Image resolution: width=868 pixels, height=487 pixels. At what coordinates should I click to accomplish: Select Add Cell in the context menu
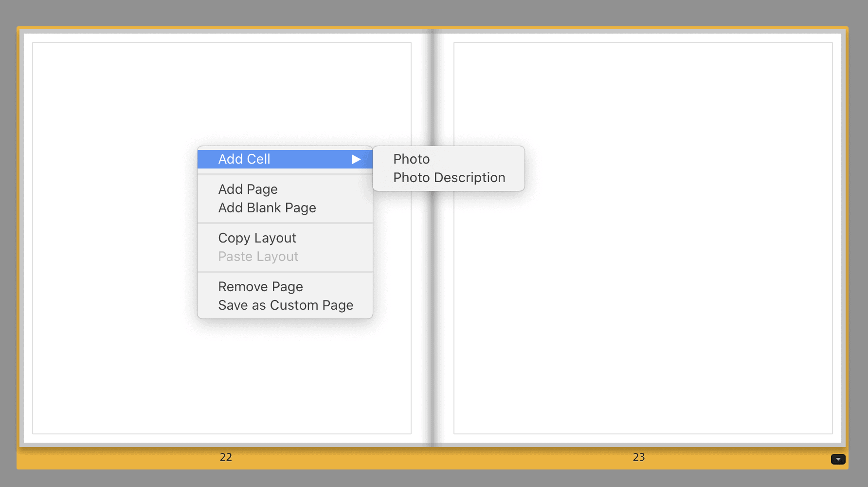click(244, 159)
